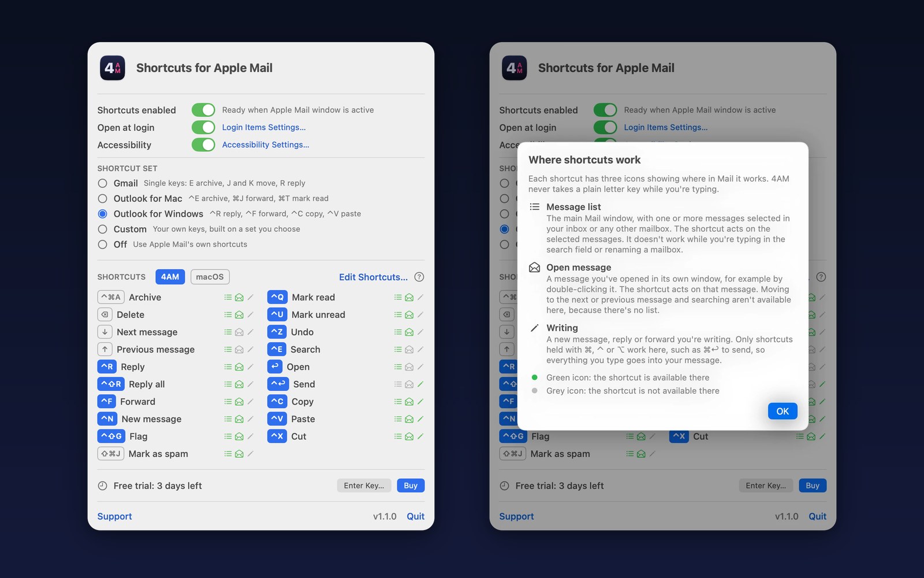924x578 pixels.
Task: Open Login Items Settings in left window
Action: coord(264,127)
